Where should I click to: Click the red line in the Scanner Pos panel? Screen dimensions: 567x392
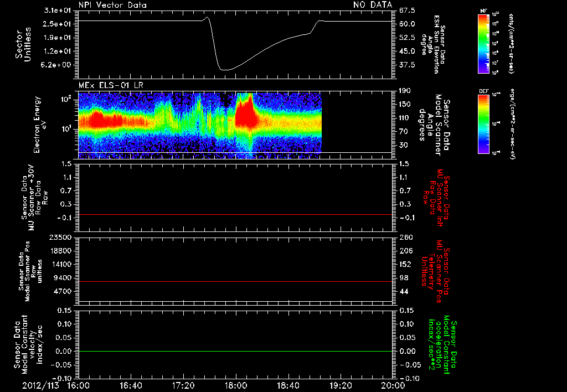point(235,281)
